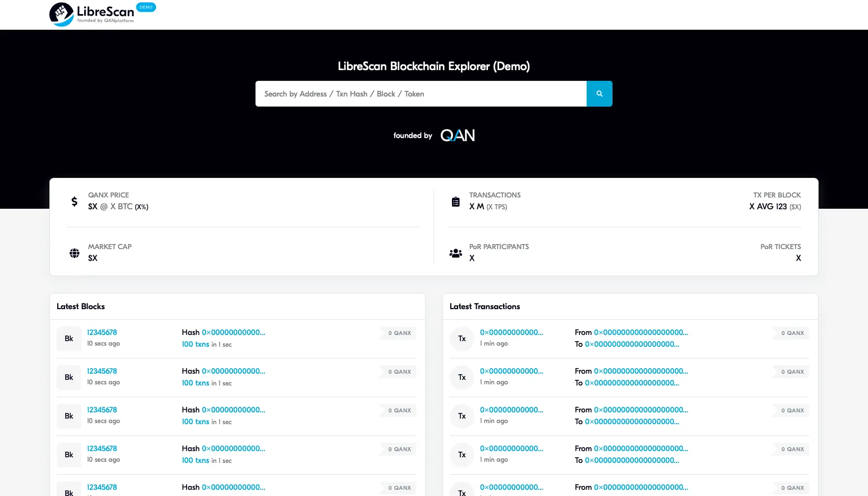
Task: Click Tx icon of third transaction row
Action: [462, 416]
